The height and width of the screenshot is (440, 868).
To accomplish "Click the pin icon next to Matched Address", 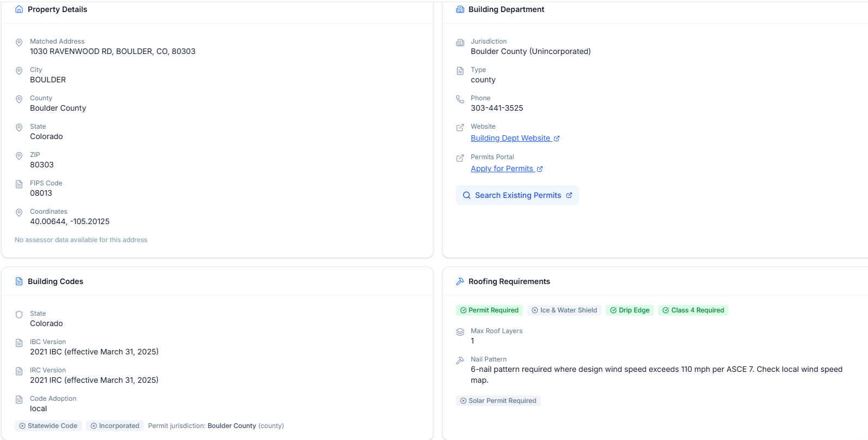I will pyautogui.click(x=19, y=43).
